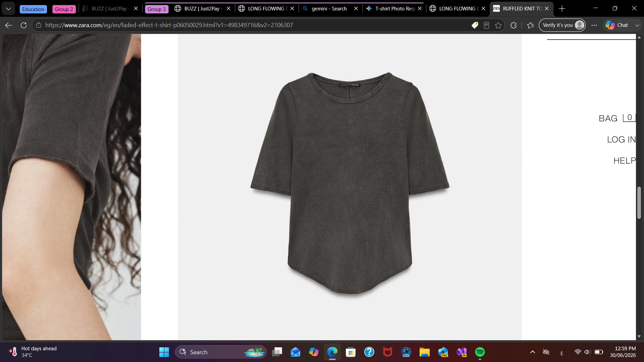Open the HELP link
644x362 pixels.
click(x=625, y=161)
